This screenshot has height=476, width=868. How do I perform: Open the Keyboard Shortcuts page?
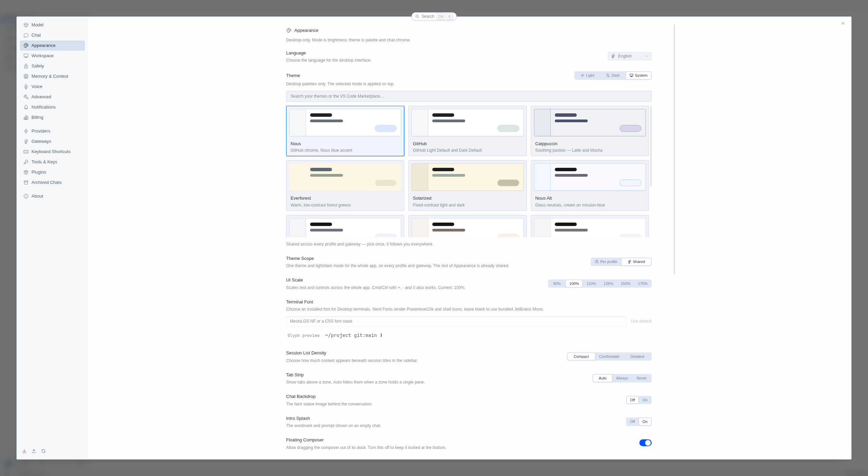coord(52,152)
